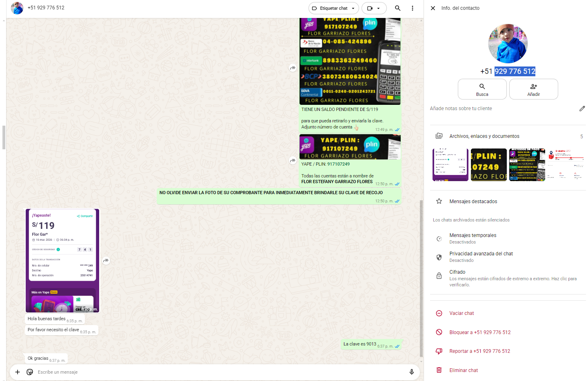
Task: Open the video call dropdown
Action: pos(374,8)
